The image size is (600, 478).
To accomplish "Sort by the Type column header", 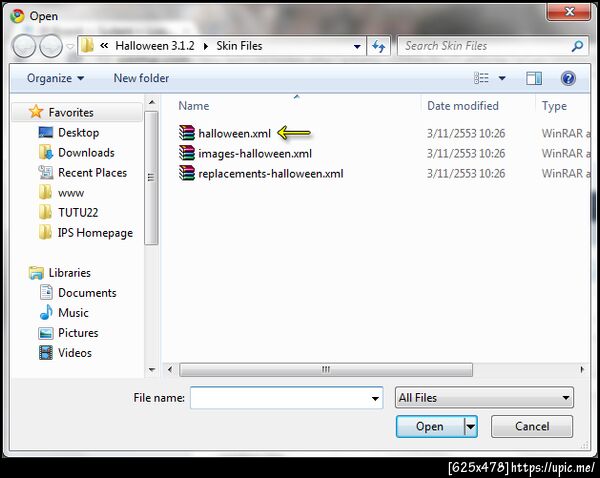I will [x=554, y=106].
